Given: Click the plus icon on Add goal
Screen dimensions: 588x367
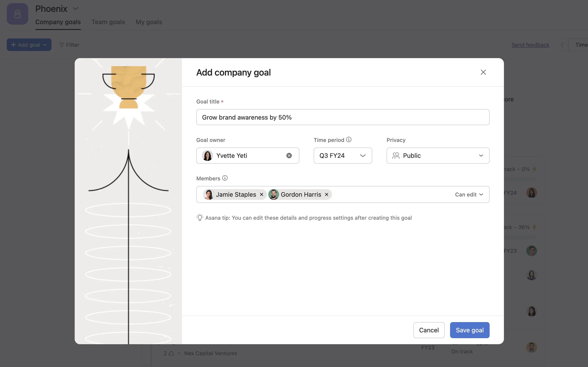Looking at the screenshot, I should (x=13, y=45).
